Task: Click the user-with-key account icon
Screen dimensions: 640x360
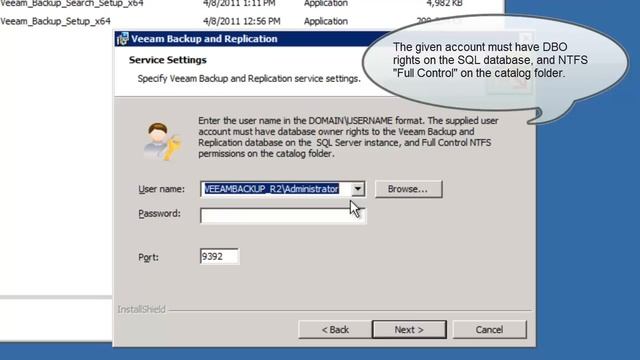Action: pos(162,141)
